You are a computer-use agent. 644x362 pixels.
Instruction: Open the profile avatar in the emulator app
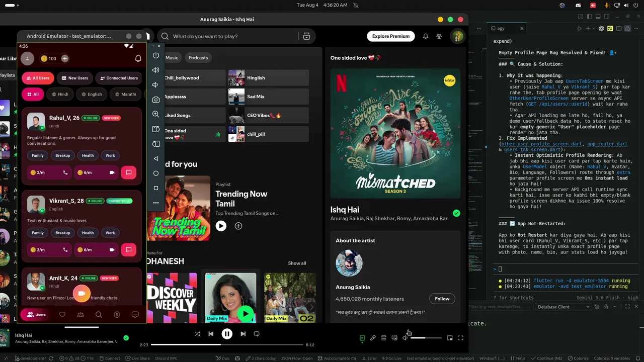click(x=27, y=59)
